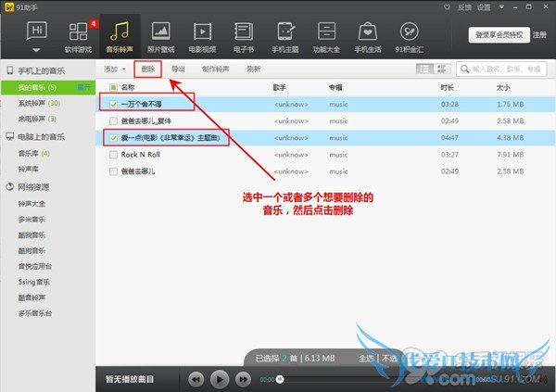Viewport: 556px width, 392px height.
Task: Open 多乐音乐台 in sidebar
Action: point(35,313)
